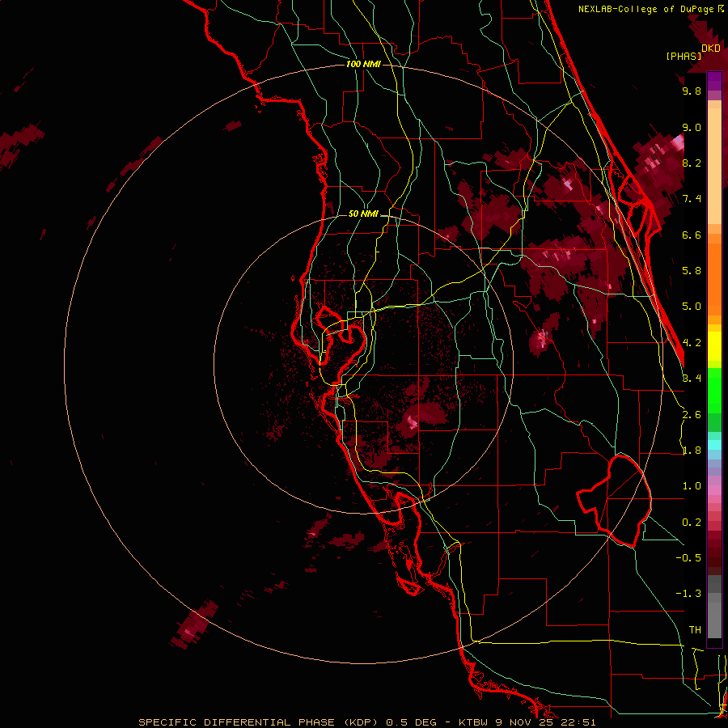Image resolution: width=728 pixels, height=728 pixels.
Task: Click the TH threshold label on the scale
Action: [x=695, y=630]
